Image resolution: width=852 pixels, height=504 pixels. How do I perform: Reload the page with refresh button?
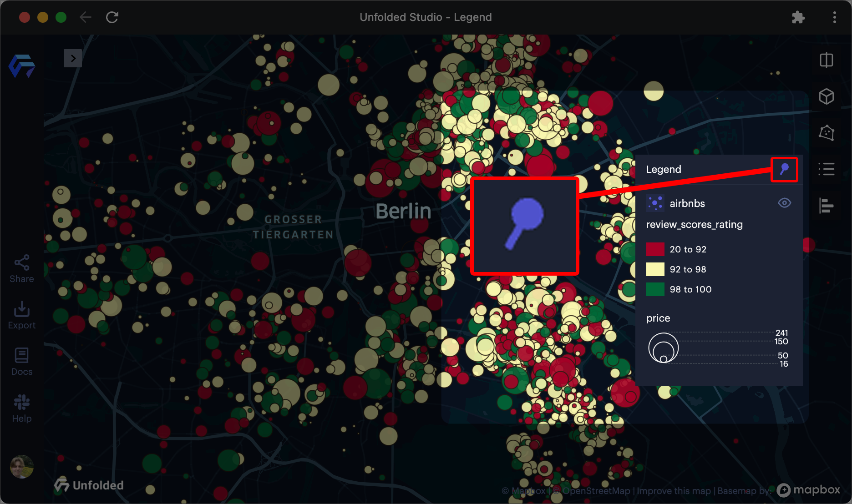112,17
